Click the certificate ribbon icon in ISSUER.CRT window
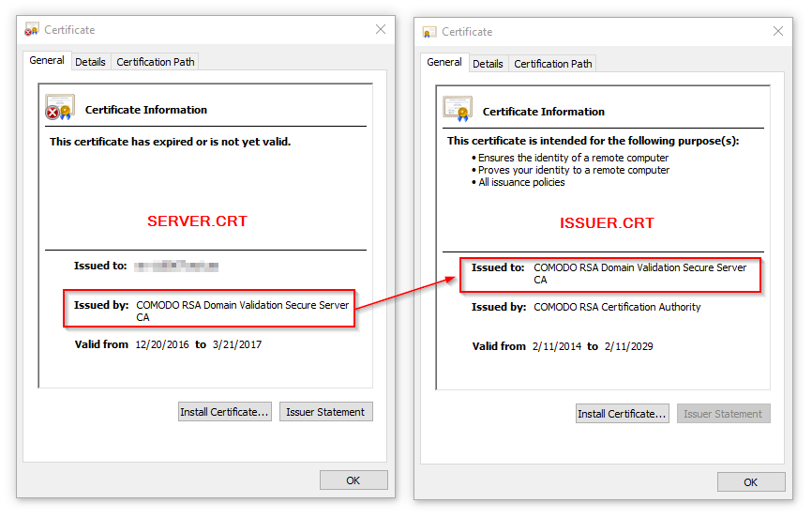Viewport: 812px width, 518px height. click(458, 109)
